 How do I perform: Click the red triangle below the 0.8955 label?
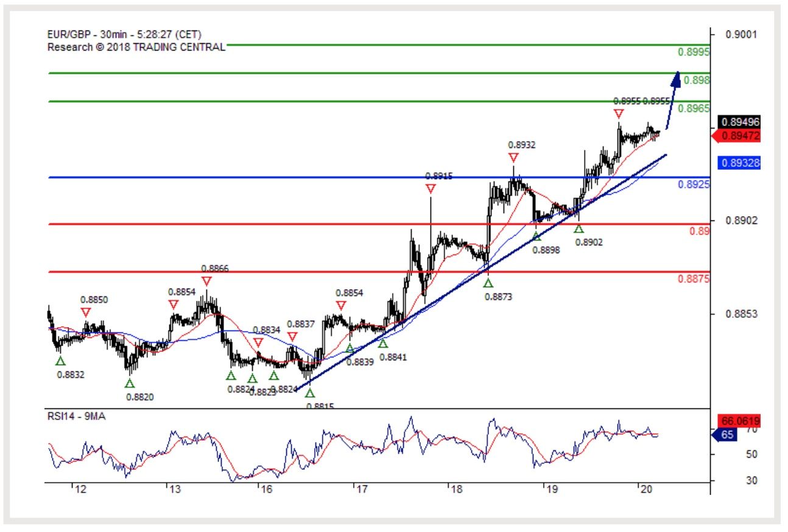(619, 114)
